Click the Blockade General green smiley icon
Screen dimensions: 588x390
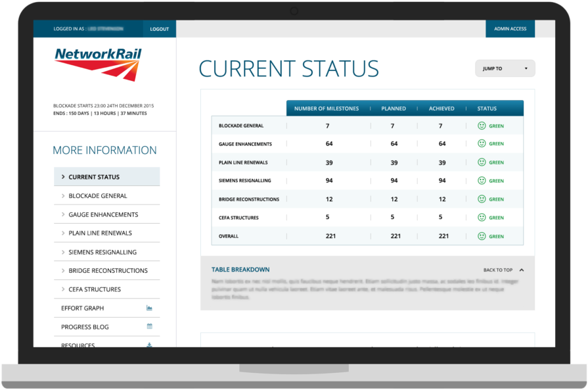tap(482, 126)
